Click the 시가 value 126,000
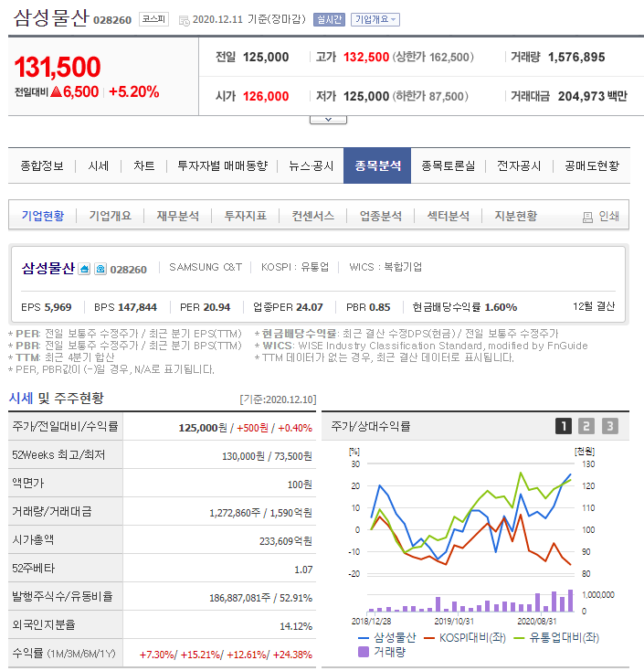644x671 pixels. coord(266,96)
